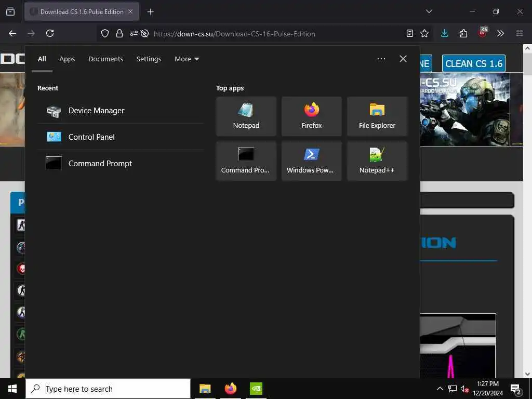Toggle Firefox reader view
The width and height of the screenshot is (532, 399).
click(410, 33)
